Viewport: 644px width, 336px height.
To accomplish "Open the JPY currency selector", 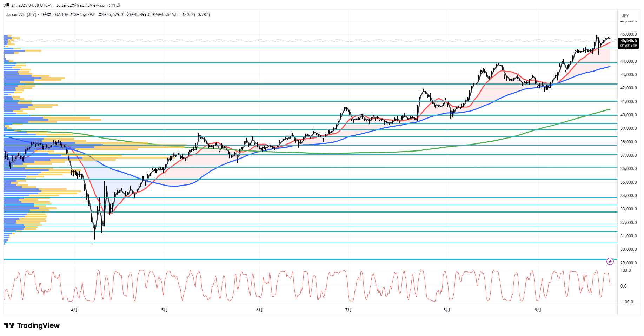I will (x=625, y=15).
